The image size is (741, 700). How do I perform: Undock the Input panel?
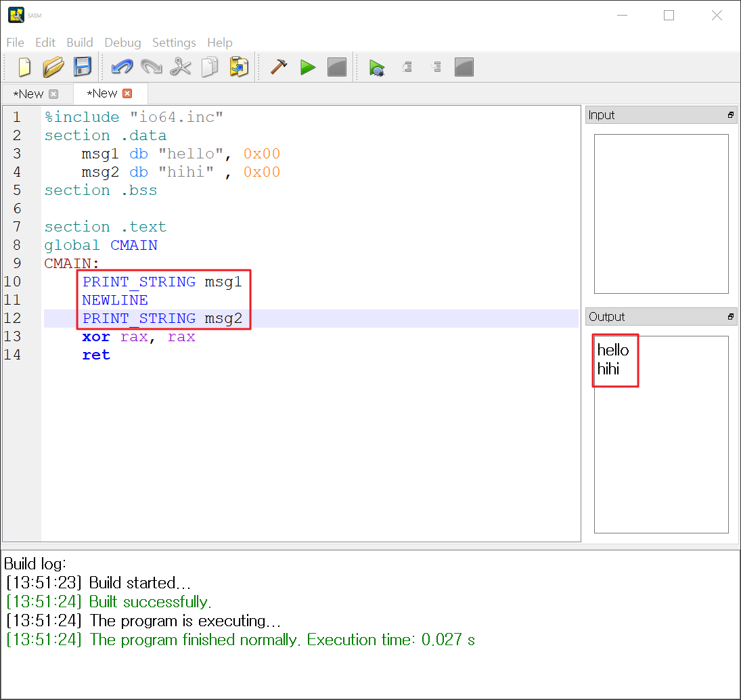(731, 115)
